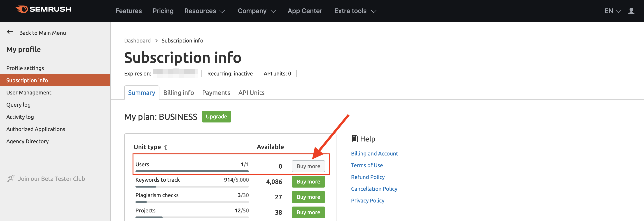644x221 pixels.
Task: Open the user account icon
Action: (631, 11)
